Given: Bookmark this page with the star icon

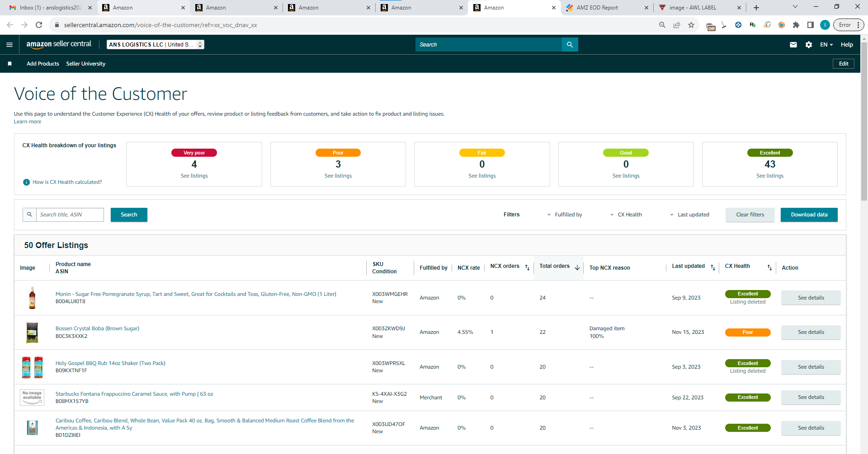Looking at the screenshot, I should click(691, 25).
